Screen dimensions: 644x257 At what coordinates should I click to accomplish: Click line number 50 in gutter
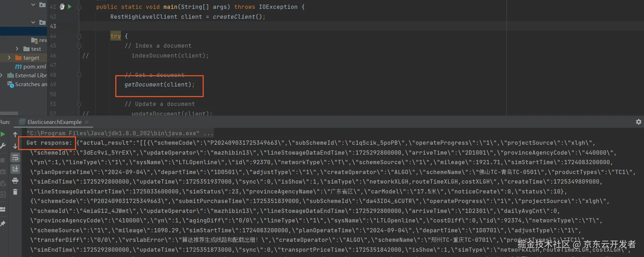[53, 94]
